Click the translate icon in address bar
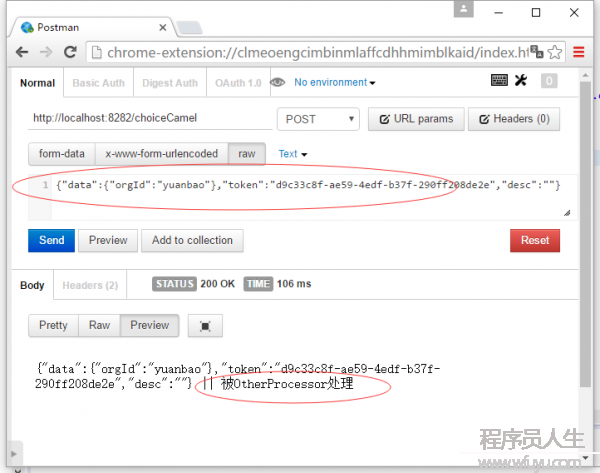600x473 pixels. (x=537, y=52)
